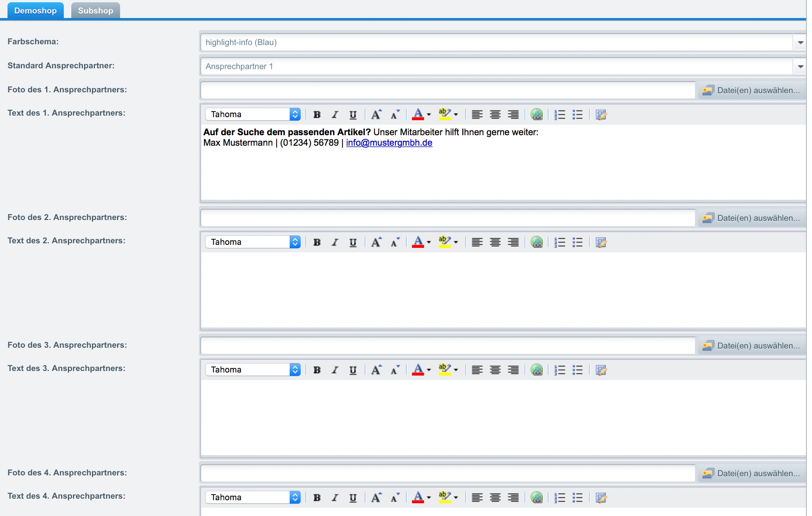812x516 pixels.
Task: Insert bulleted list in editor 3
Action: tap(578, 370)
